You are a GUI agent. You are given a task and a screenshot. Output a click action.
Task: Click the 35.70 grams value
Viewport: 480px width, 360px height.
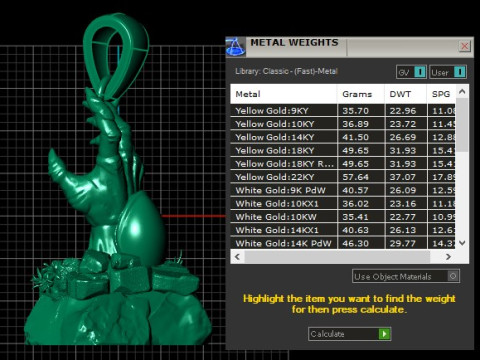click(355, 111)
